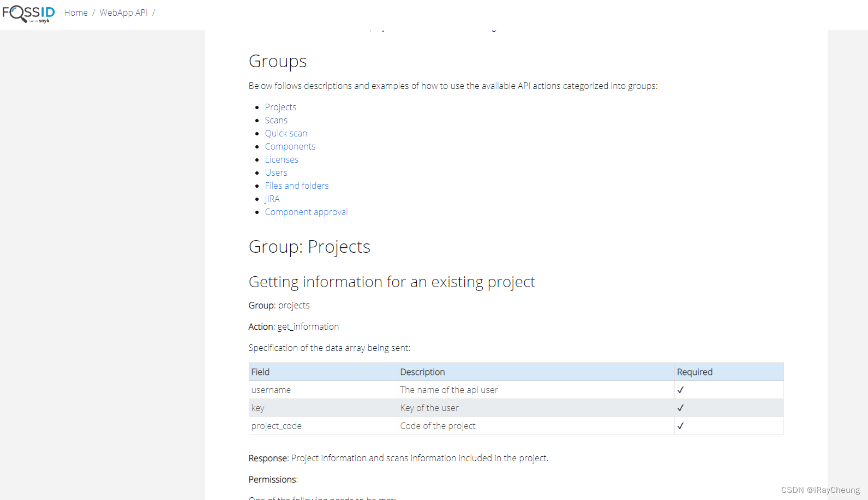Viewport: 868px width, 500px height.
Task: Click the Permissions label
Action: tap(273, 479)
